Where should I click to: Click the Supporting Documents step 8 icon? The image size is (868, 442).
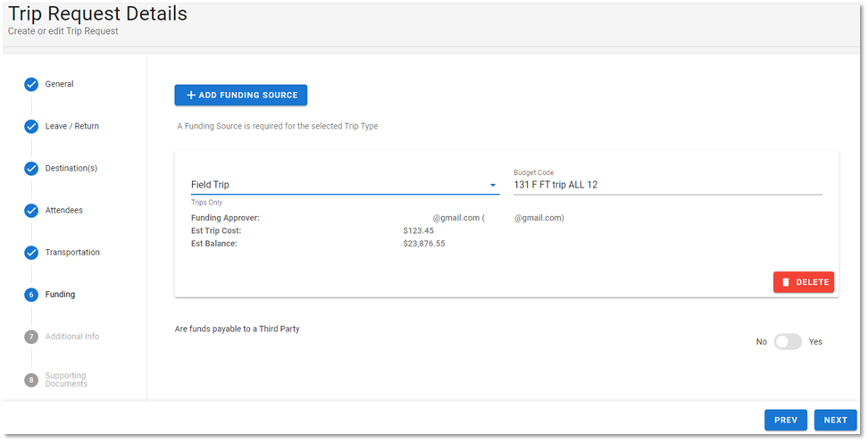(x=31, y=380)
